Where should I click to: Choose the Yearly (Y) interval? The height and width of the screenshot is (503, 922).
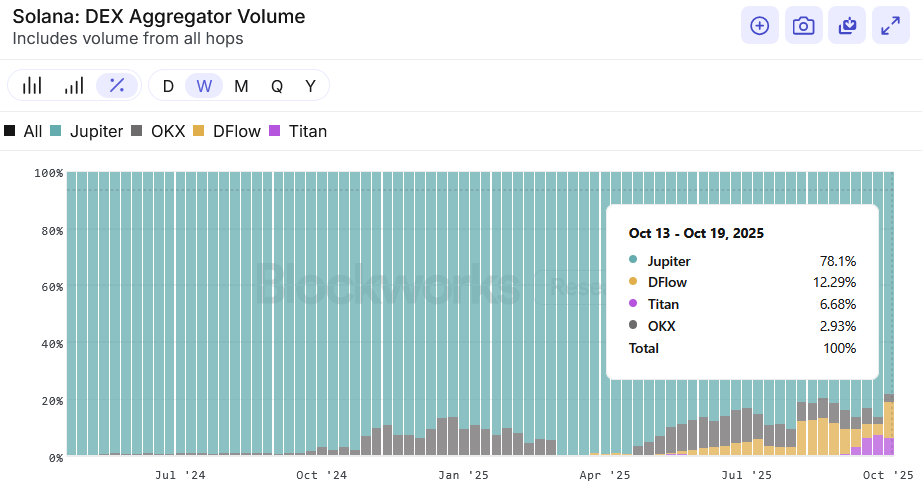[x=310, y=86]
